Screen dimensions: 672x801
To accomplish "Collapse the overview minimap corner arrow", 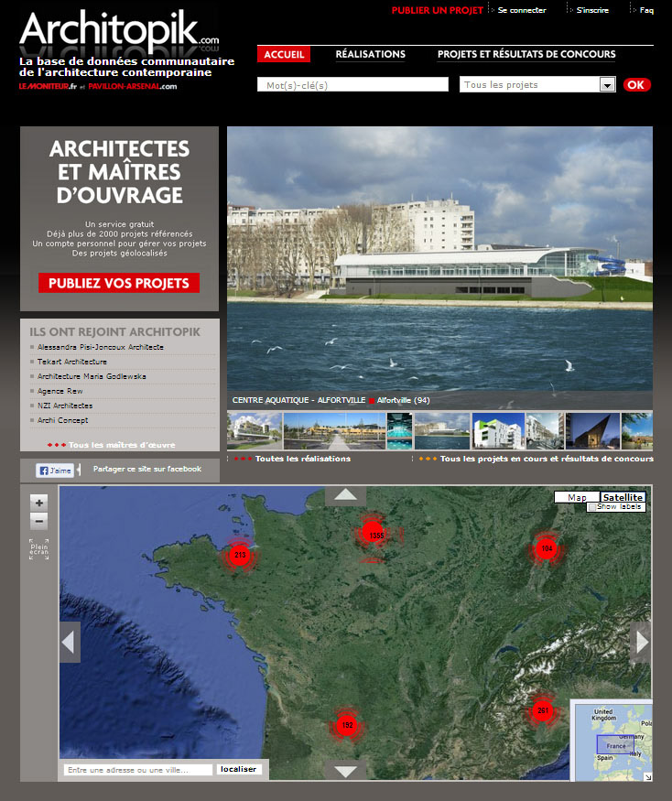I will 647,776.
